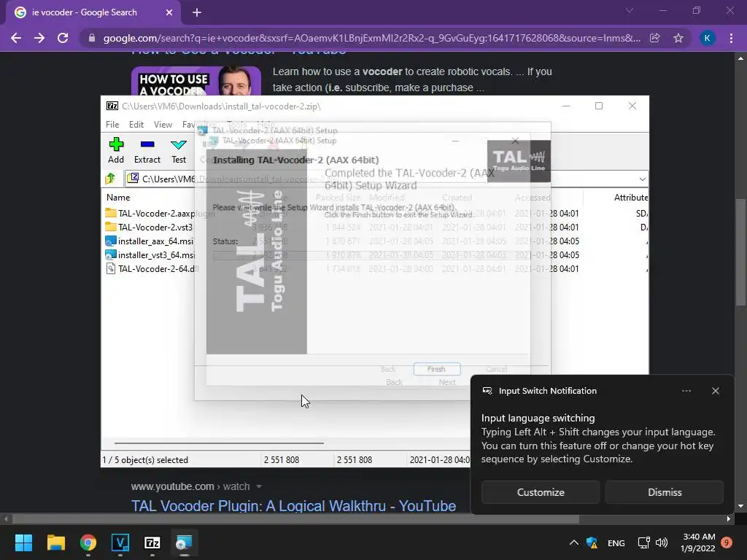Click the Chrome page horizontal scrollbar
The height and width of the screenshot is (560, 747).
295,518
